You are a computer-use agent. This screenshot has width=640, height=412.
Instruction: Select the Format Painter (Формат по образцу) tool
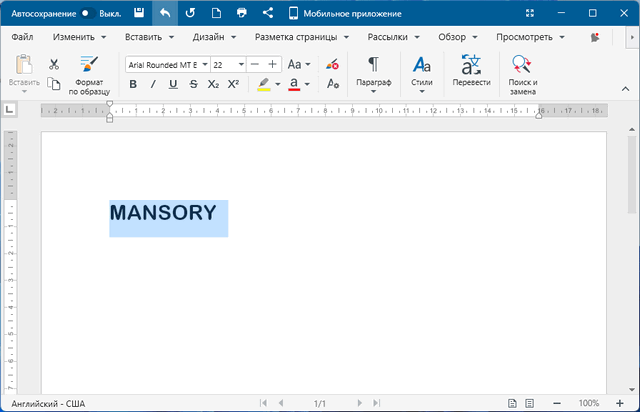click(88, 74)
